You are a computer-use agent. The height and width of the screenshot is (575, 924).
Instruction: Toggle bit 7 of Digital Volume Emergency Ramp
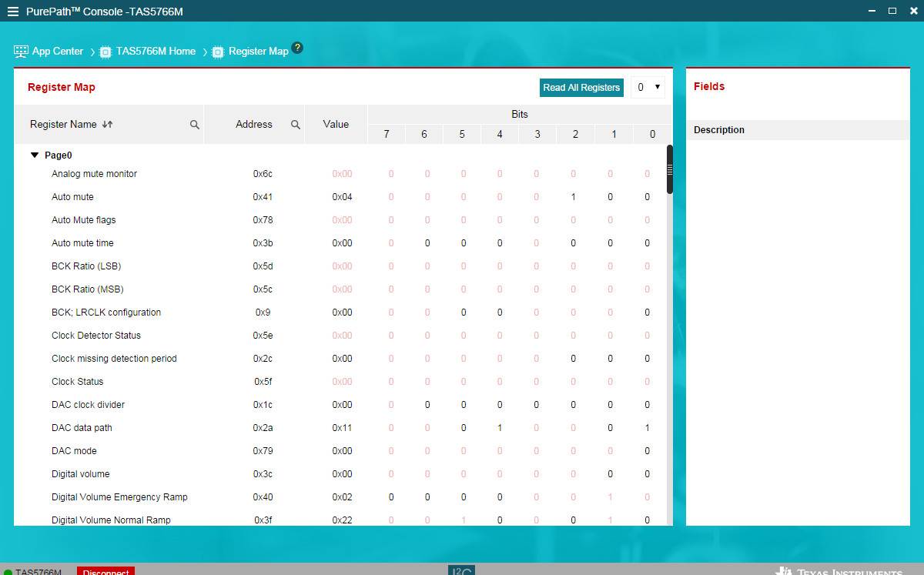point(391,497)
